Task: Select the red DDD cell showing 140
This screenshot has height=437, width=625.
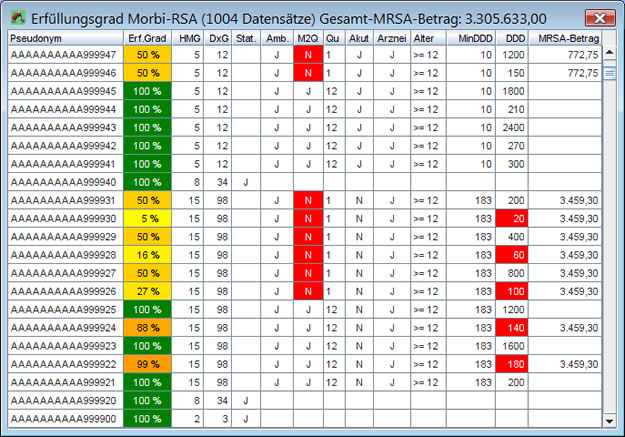Action: point(515,327)
